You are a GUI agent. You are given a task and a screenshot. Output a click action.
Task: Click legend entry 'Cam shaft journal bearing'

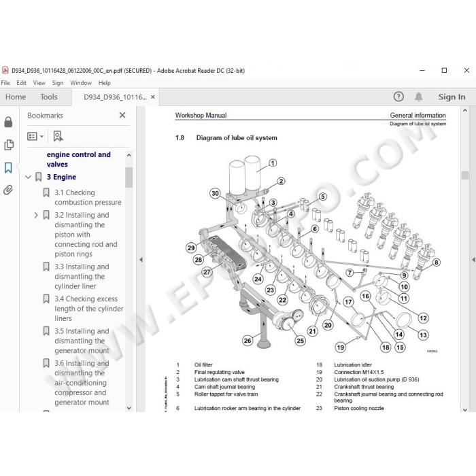click(224, 387)
